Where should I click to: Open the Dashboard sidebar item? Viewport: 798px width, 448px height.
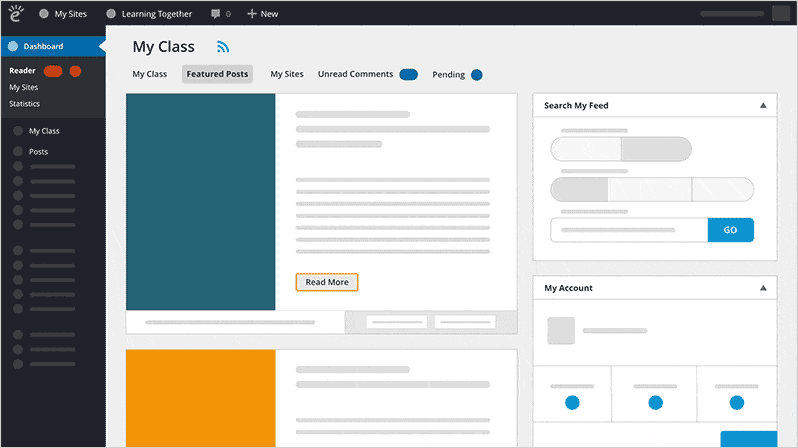pyautogui.click(x=53, y=46)
